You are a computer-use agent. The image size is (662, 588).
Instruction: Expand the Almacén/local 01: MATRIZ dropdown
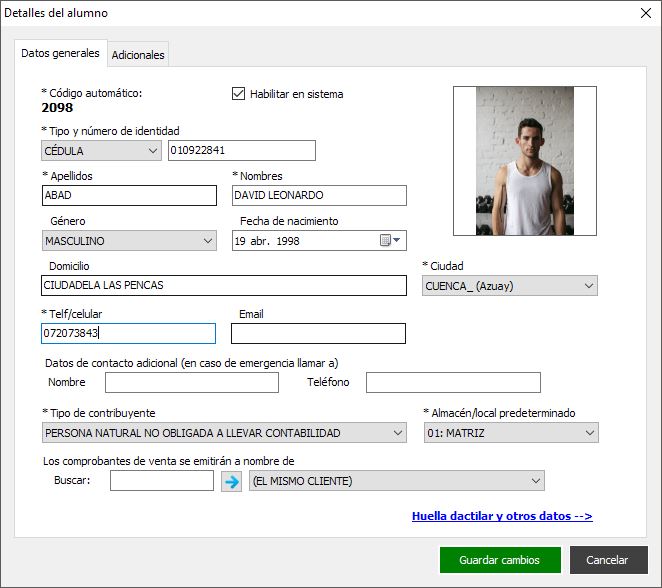pyautogui.click(x=511, y=433)
